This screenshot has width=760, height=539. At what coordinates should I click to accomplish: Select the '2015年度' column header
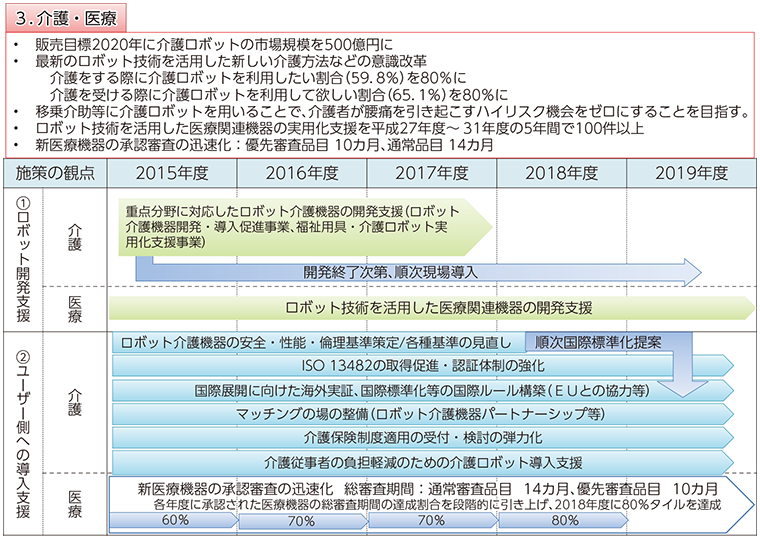(x=172, y=173)
